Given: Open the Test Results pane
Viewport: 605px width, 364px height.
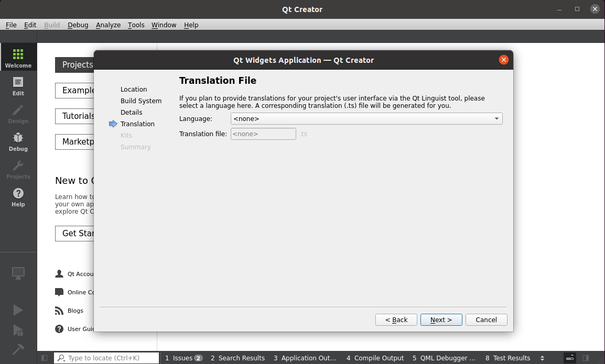Looking at the screenshot, I should [x=508, y=358].
